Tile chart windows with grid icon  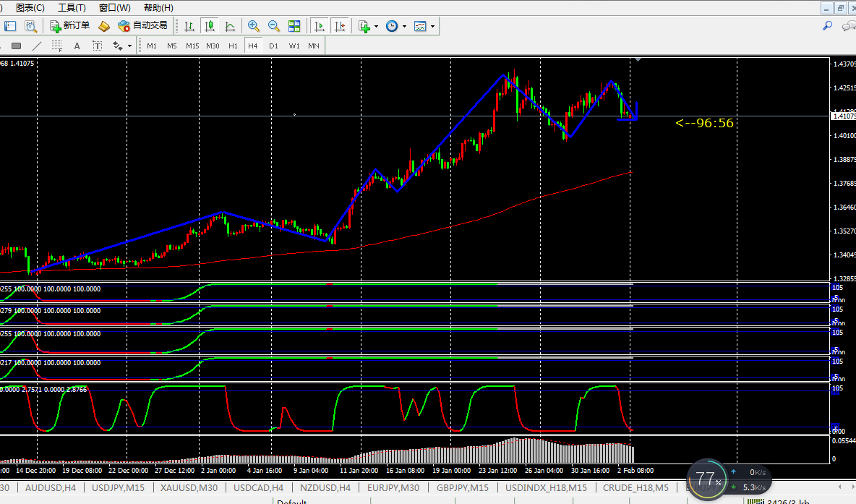[294, 25]
